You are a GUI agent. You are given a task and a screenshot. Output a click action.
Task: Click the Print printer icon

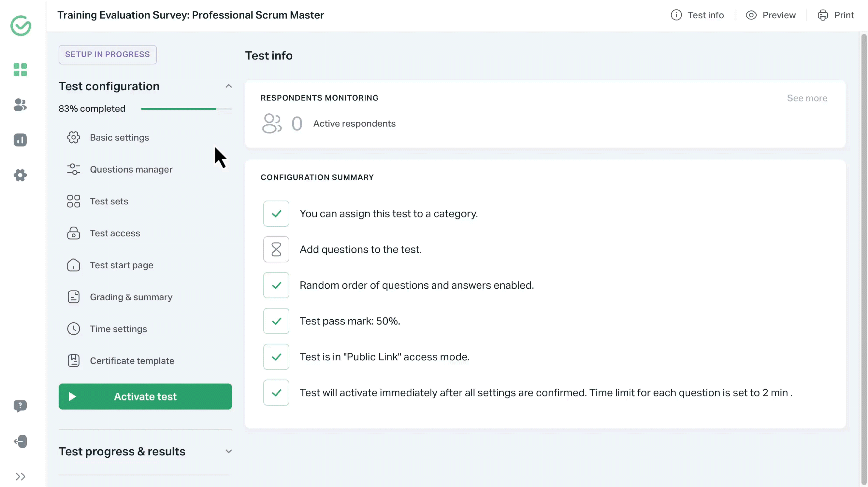(x=823, y=15)
